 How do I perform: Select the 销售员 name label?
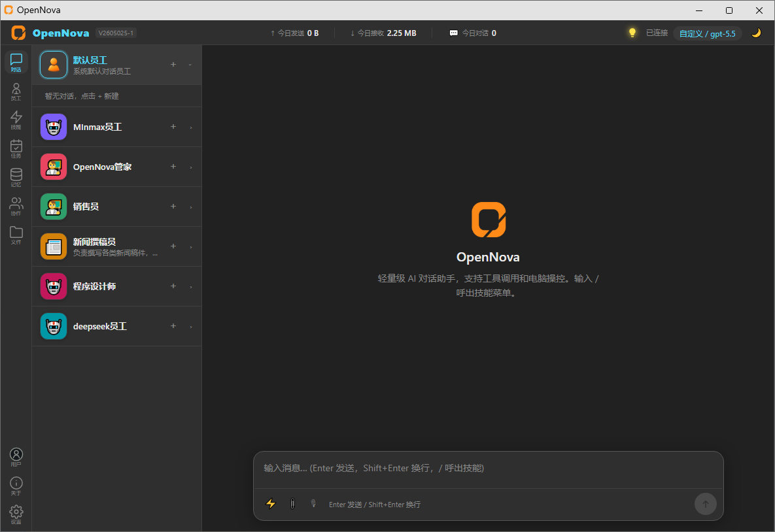pyautogui.click(x=86, y=207)
